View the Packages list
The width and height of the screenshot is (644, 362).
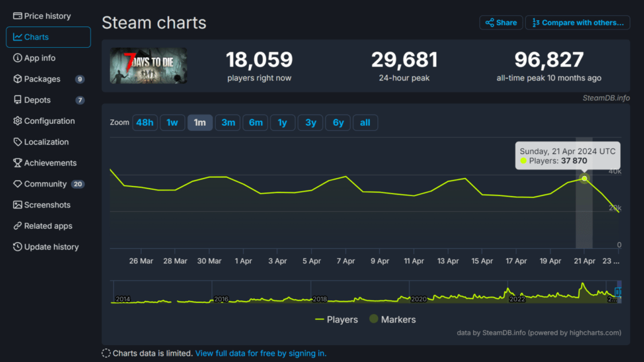pyautogui.click(x=38, y=79)
